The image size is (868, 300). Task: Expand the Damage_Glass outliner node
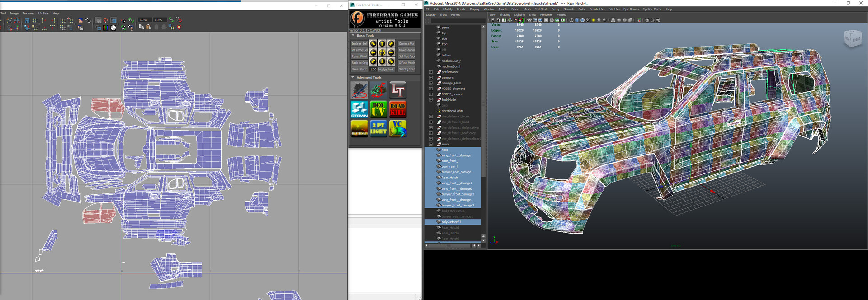431,83
